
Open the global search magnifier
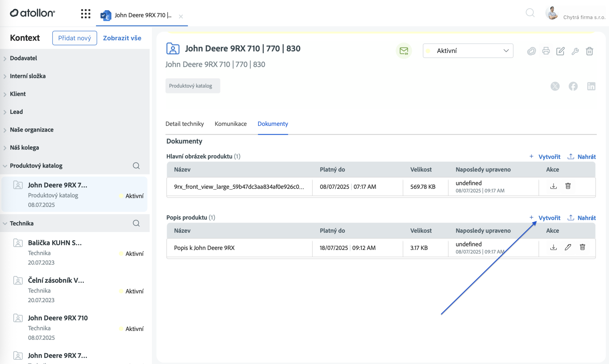(530, 13)
